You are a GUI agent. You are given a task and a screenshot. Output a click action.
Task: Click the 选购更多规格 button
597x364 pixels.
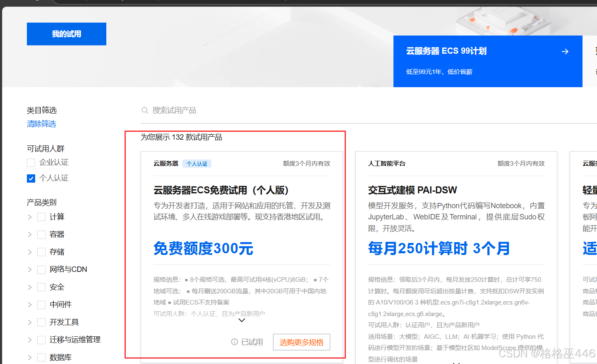[x=302, y=342]
